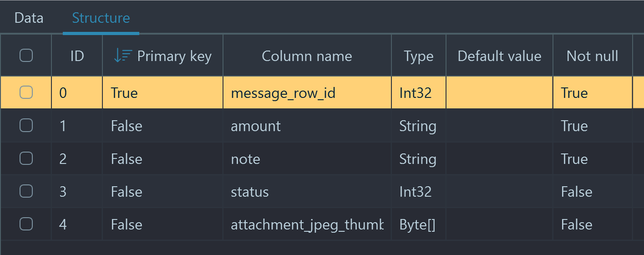Tick the checkbox for the note row
Screen dimensions: 644x255
point(26,158)
